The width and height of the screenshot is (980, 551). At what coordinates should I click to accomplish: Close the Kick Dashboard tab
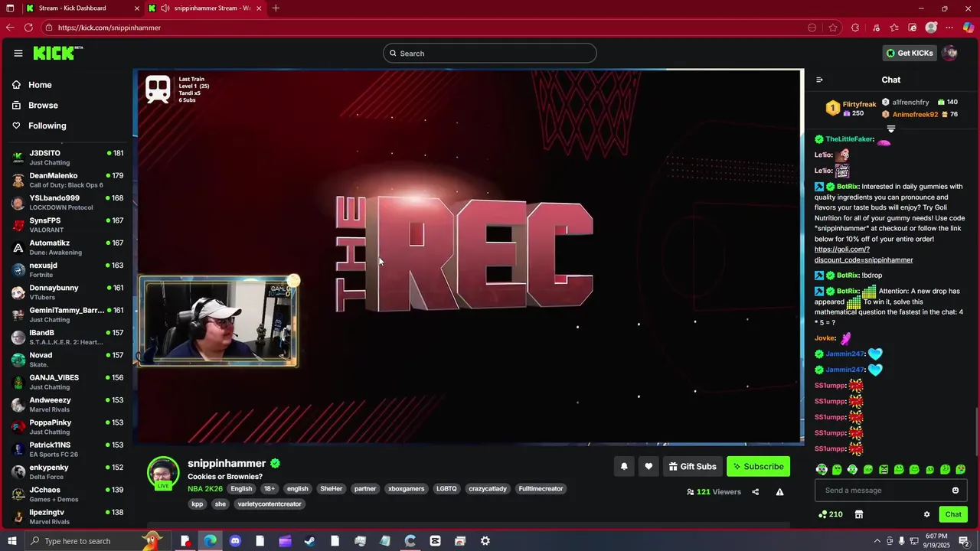(137, 8)
